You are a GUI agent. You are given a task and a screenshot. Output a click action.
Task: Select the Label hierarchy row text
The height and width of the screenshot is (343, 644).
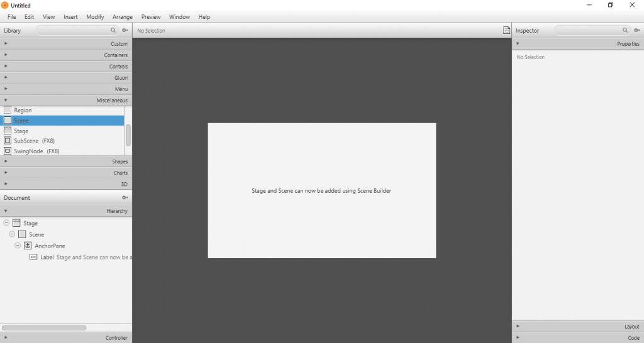(x=86, y=258)
